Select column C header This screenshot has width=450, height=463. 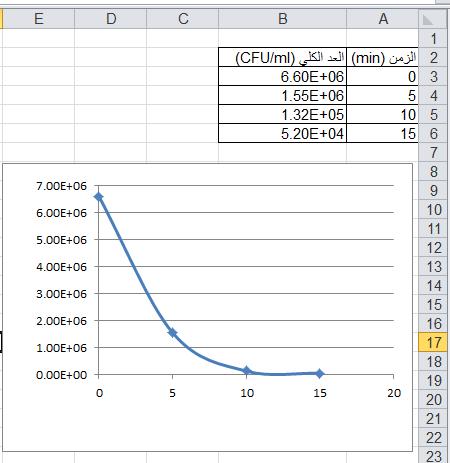pyautogui.click(x=183, y=19)
